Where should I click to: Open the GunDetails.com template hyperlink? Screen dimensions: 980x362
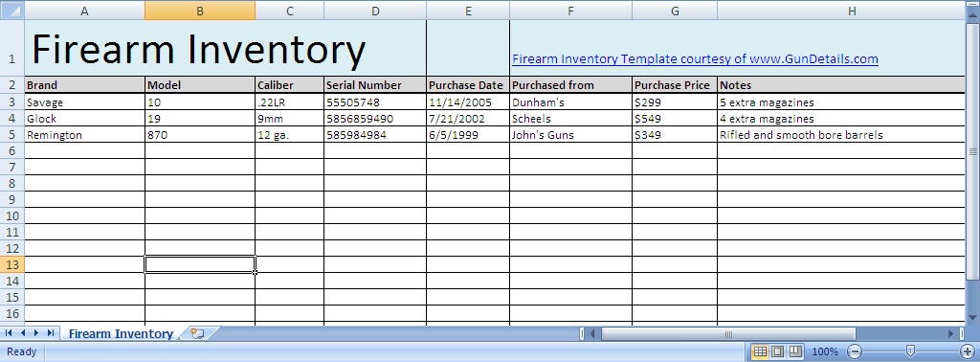point(695,58)
